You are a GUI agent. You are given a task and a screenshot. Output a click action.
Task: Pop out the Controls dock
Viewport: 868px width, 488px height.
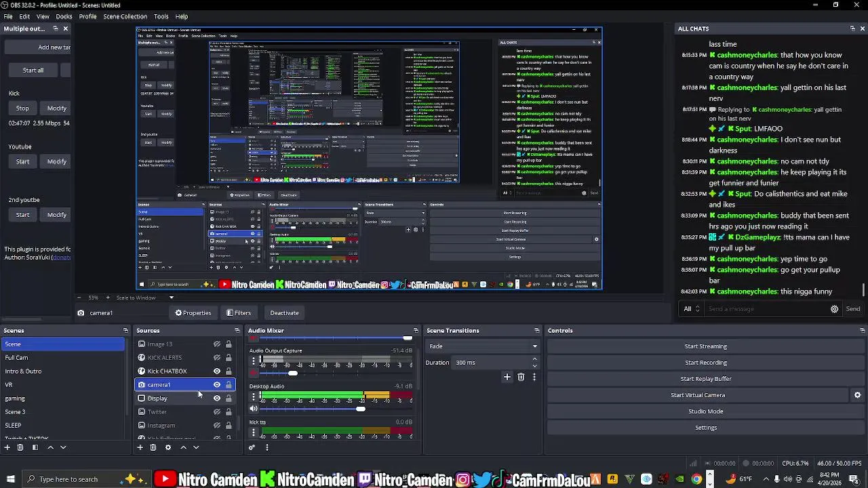862,331
